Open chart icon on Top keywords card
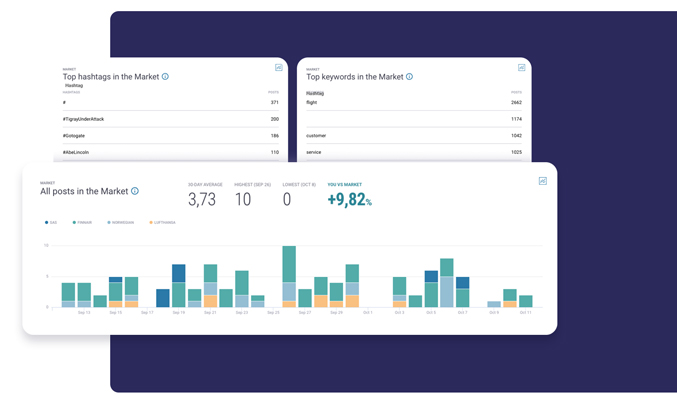This screenshot has width=677, height=404. pos(521,68)
